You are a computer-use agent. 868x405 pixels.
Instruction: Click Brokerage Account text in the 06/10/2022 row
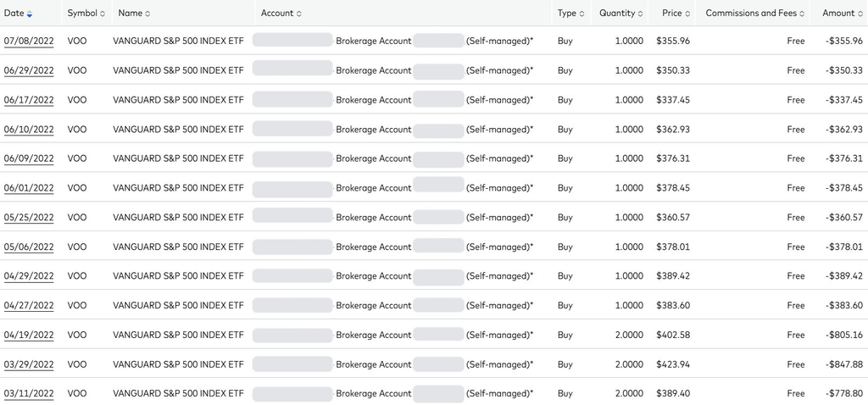374,130
